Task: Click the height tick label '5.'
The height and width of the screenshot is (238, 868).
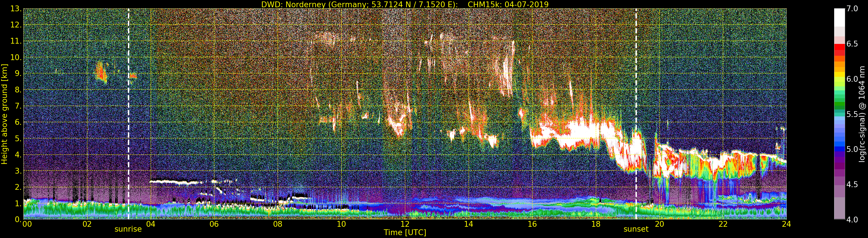Action: pos(18,138)
